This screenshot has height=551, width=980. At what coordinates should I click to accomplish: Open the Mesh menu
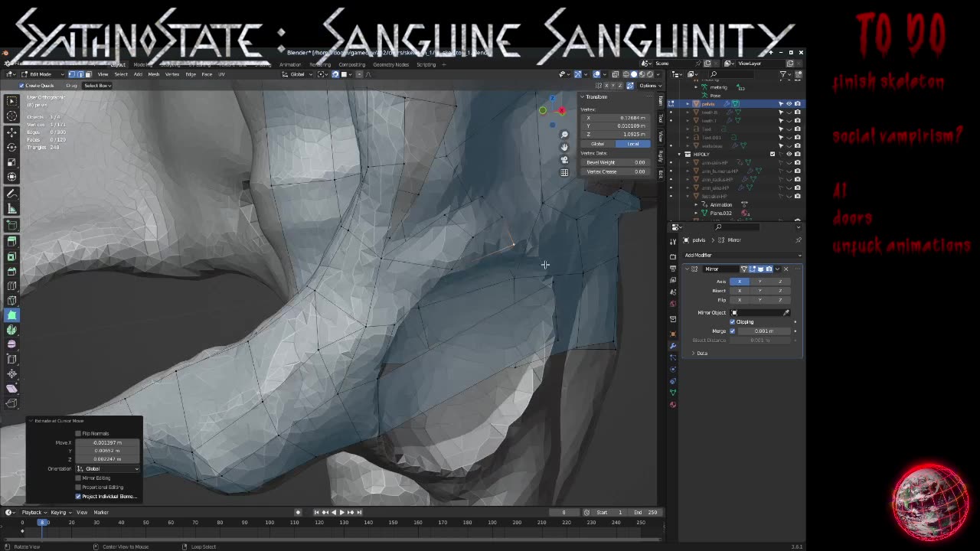pyautogui.click(x=154, y=74)
